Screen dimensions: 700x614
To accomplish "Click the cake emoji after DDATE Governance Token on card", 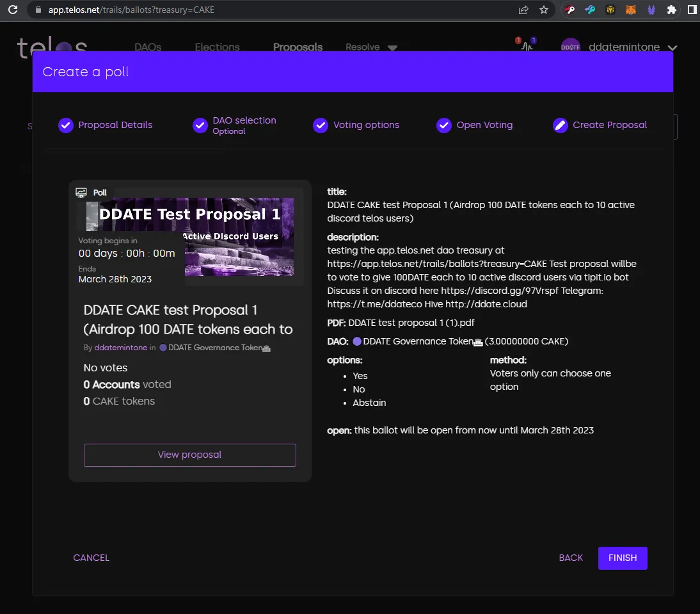I will [267, 348].
